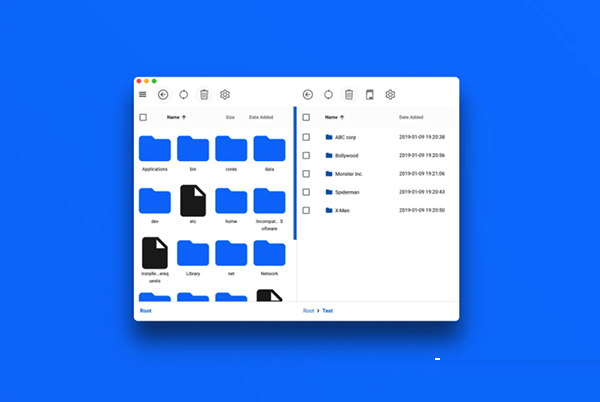Sort right pane by Date Added
The height and width of the screenshot is (402, 600).
pyautogui.click(x=411, y=117)
